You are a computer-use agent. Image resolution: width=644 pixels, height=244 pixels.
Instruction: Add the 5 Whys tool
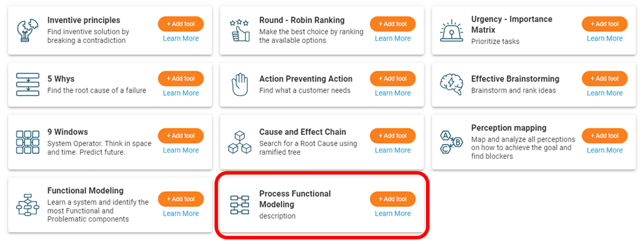(181, 79)
